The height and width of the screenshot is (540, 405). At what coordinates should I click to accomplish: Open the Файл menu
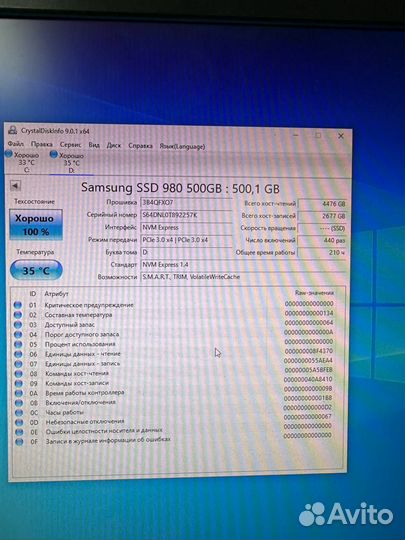click(x=15, y=144)
